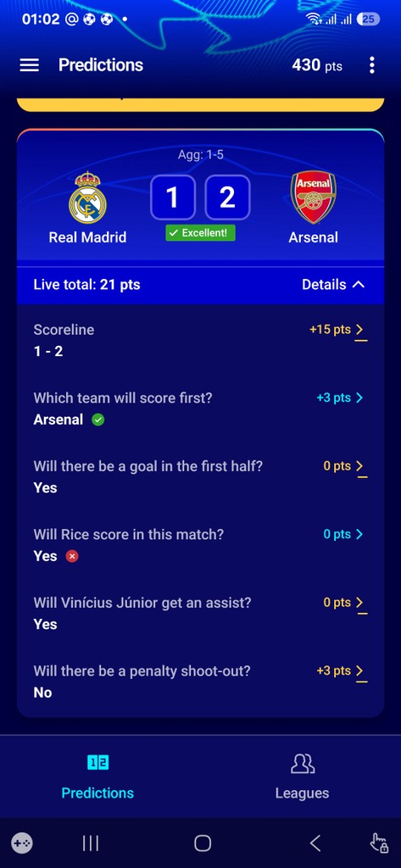Tap the Android home button icon

click(x=203, y=843)
